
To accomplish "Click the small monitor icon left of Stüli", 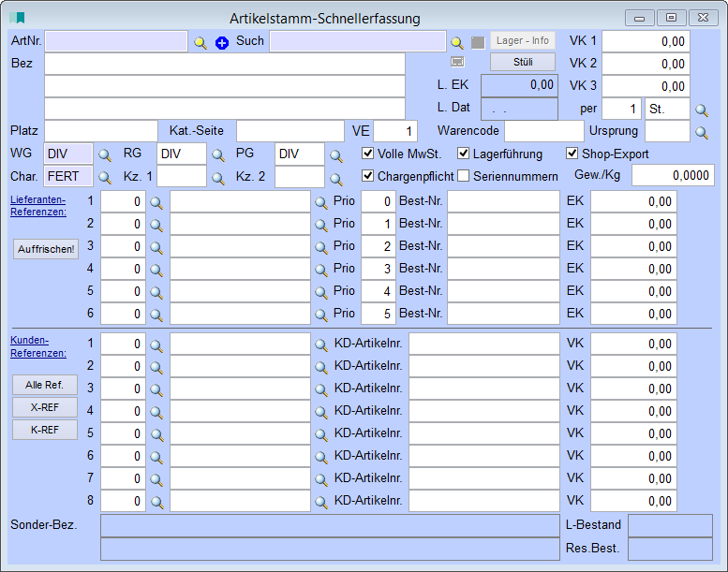I will 457,62.
